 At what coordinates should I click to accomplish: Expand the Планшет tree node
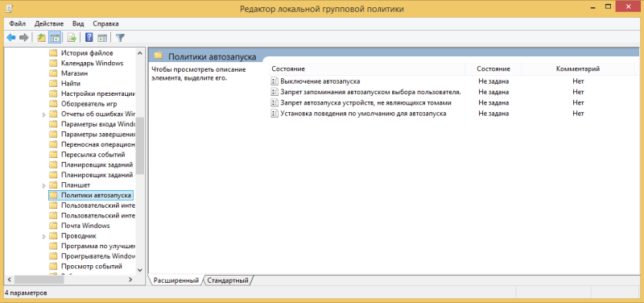coord(44,185)
